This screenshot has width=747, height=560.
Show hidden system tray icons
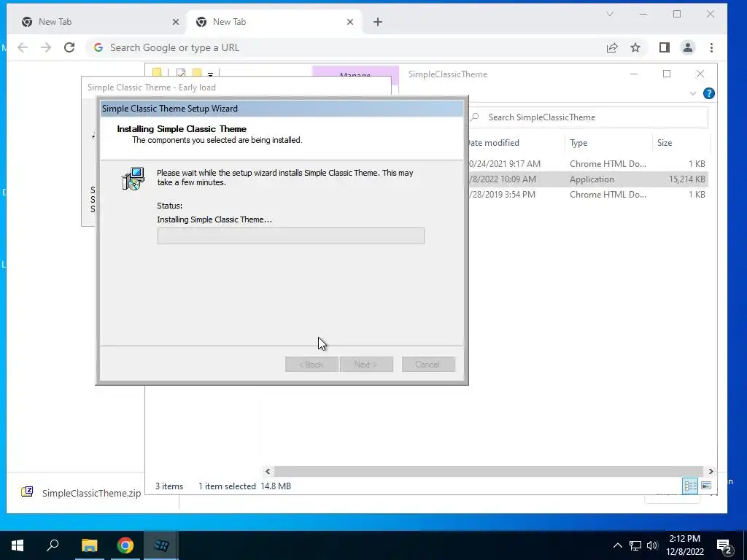pyautogui.click(x=617, y=545)
